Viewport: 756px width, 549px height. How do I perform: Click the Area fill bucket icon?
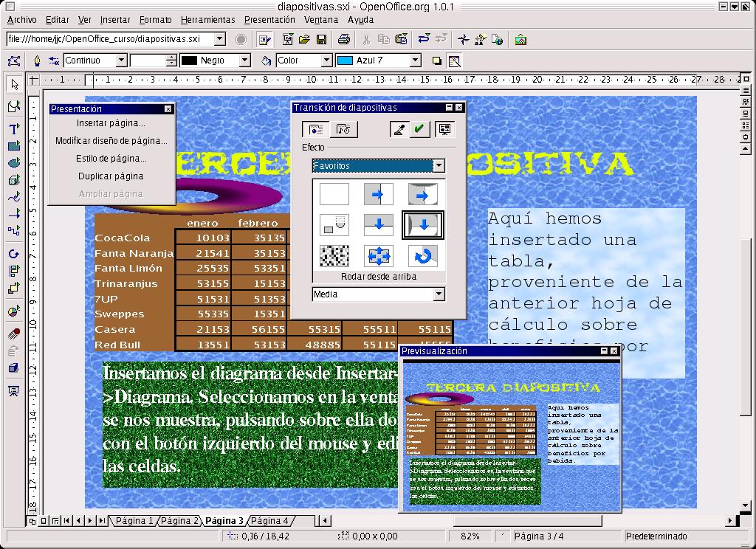pos(266,61)
